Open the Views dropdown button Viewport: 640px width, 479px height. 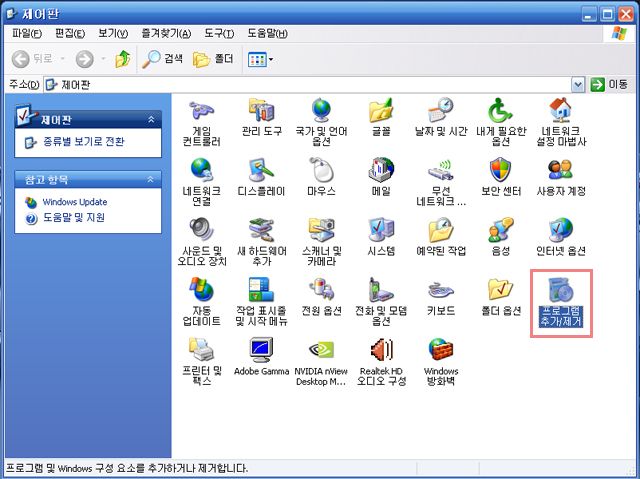pos(260,60)
